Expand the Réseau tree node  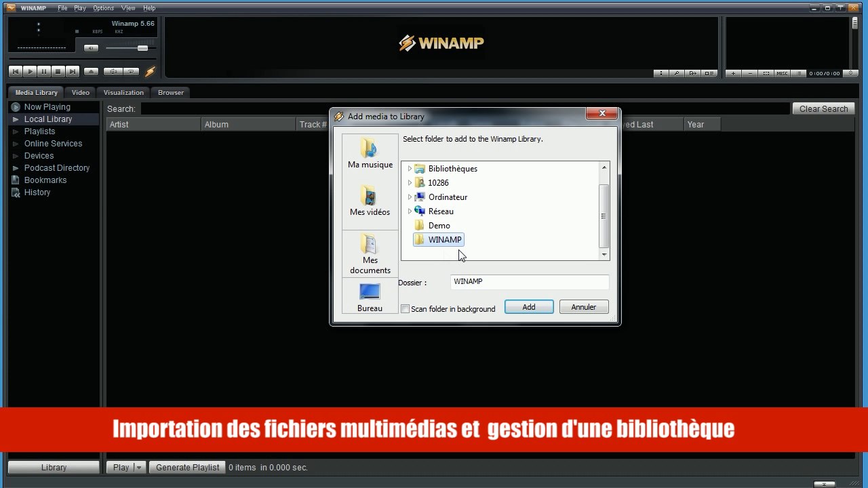[x=410, y=211]
